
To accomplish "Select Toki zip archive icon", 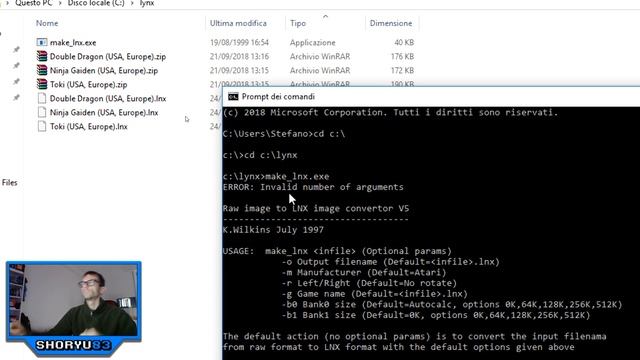I will (42, 84).
